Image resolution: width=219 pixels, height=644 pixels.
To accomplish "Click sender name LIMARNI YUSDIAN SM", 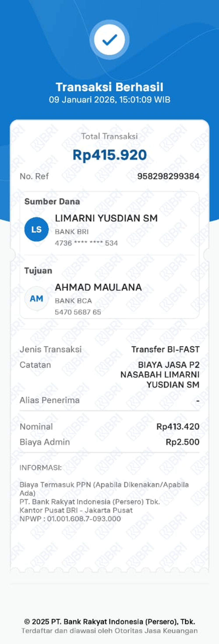I will [x=106, y=218].
